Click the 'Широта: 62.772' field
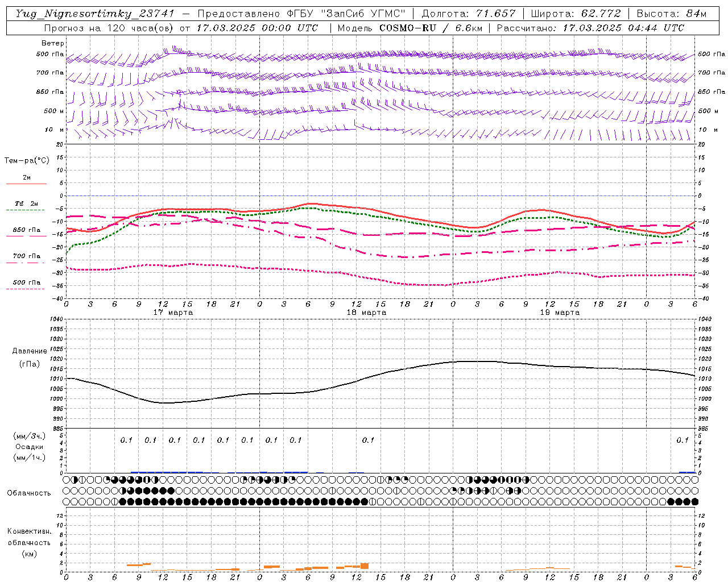This screenshot has height=582, width=728. tap(576, 14)
